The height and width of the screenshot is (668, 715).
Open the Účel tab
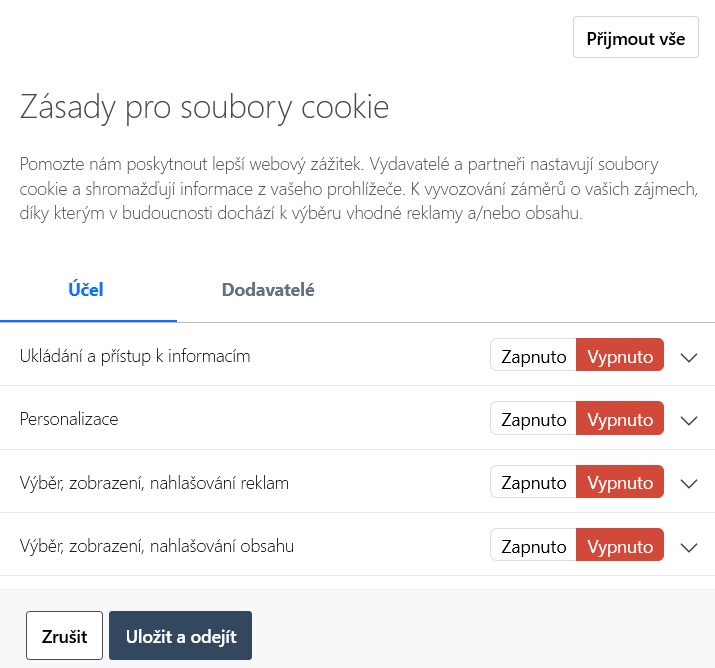pyautogui.click(x=86, y=290)
